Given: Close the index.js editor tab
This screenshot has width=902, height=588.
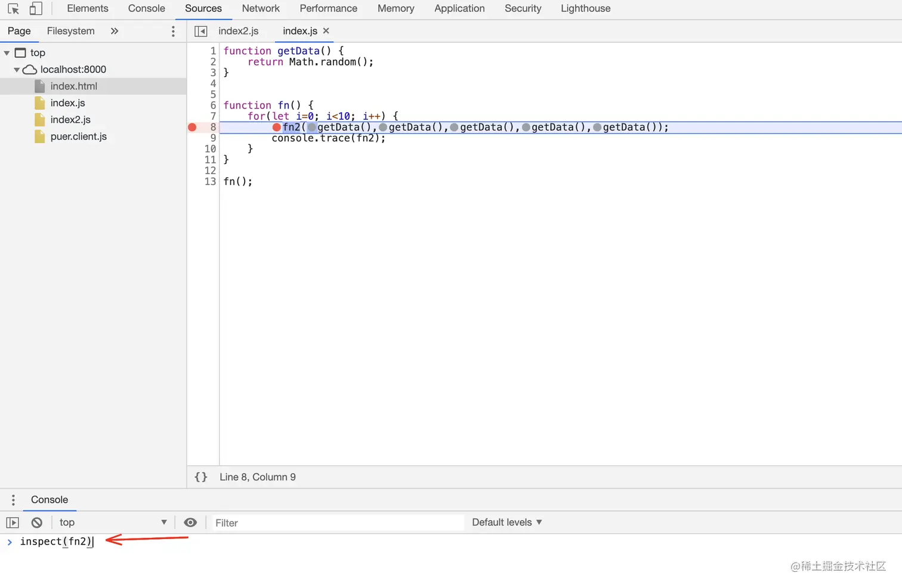Looking at the screenshot, I should tap(326, 31).
